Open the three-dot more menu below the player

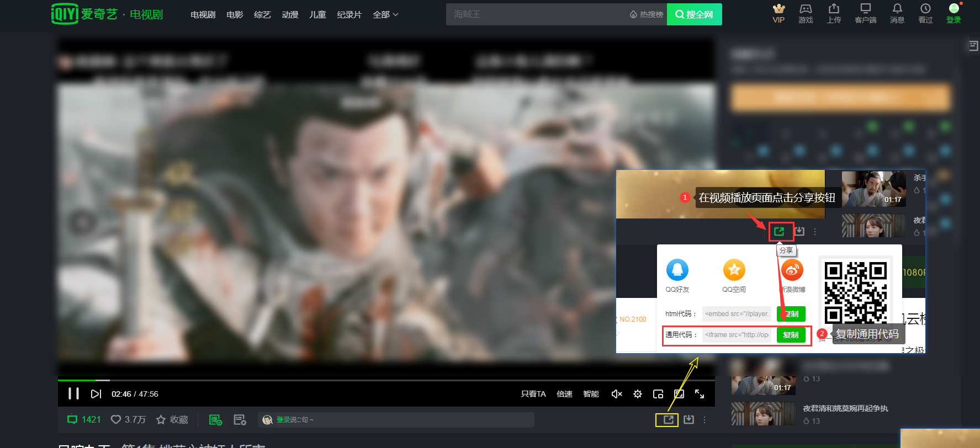[x=704, y=420]
